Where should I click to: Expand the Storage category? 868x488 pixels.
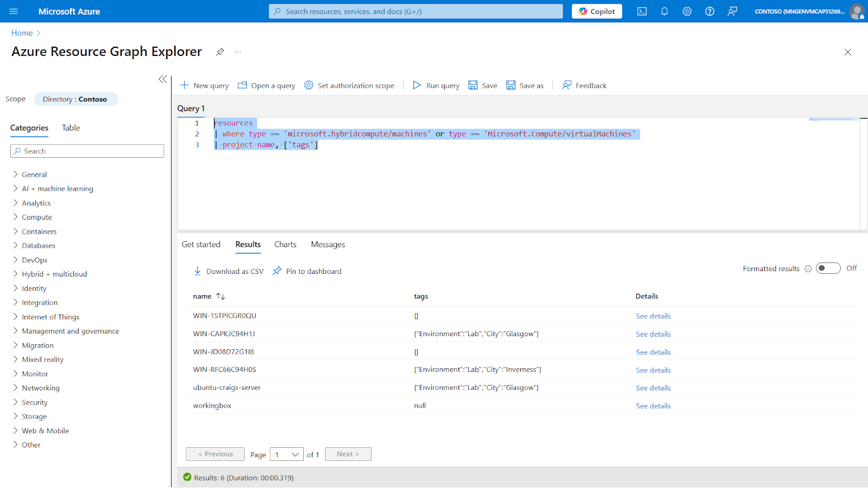click(x=29, y=416)
